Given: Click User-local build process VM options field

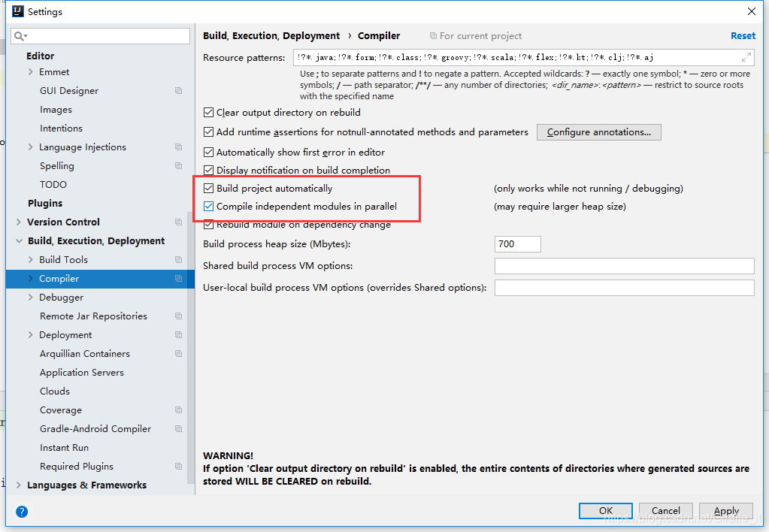Looking at the screenshot, I should click(x=625, y=288).
